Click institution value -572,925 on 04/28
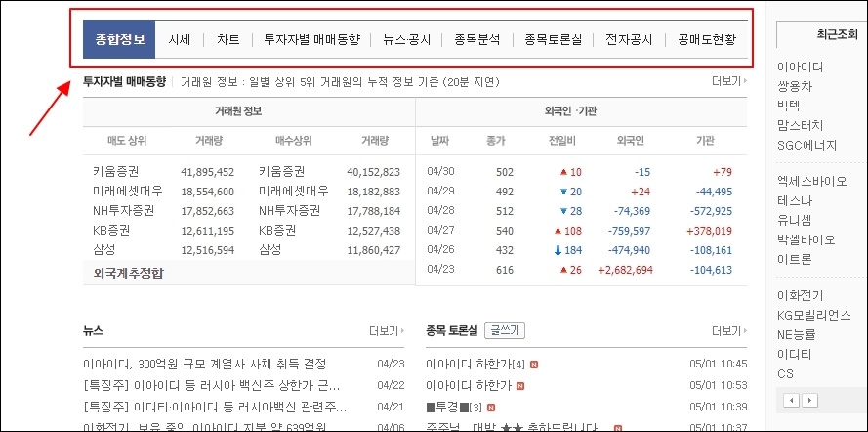Viewport: 868px width, 432px height. coord(711,211)
